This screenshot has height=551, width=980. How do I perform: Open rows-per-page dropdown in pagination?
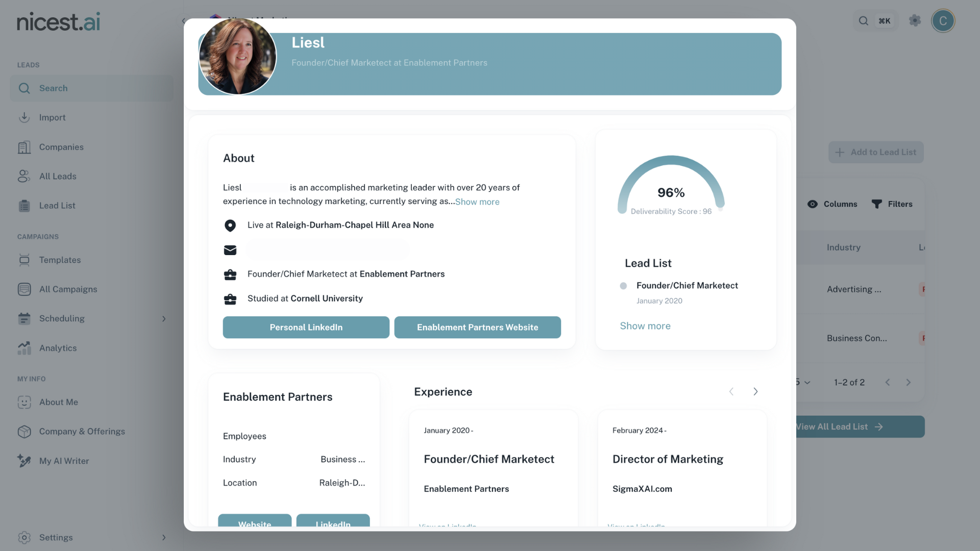tap(803, 383)
